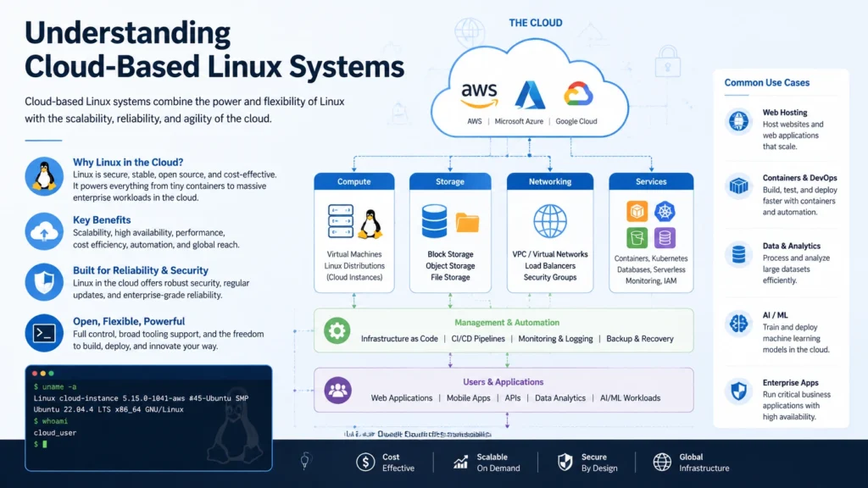Click the database cylinder icon in Storage
The width and height of the screenshot is (868, 488).
pyautogui.click(x=434, y=221)
